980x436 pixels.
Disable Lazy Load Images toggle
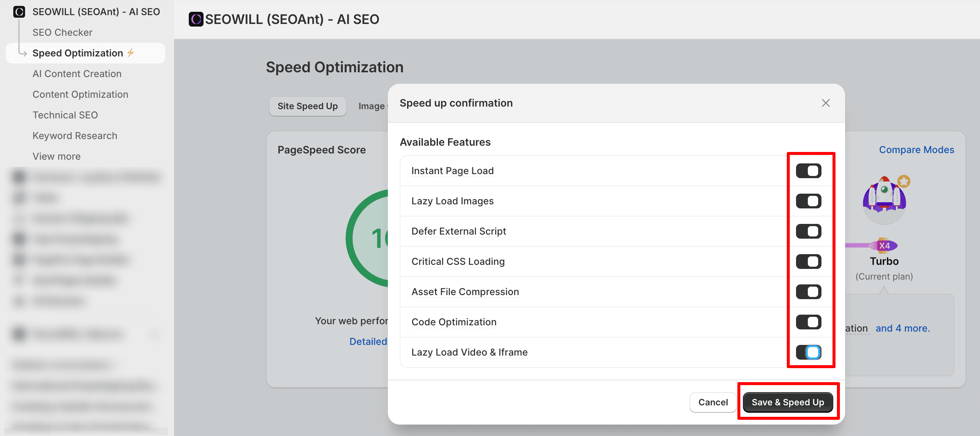[x=808, y=201]
